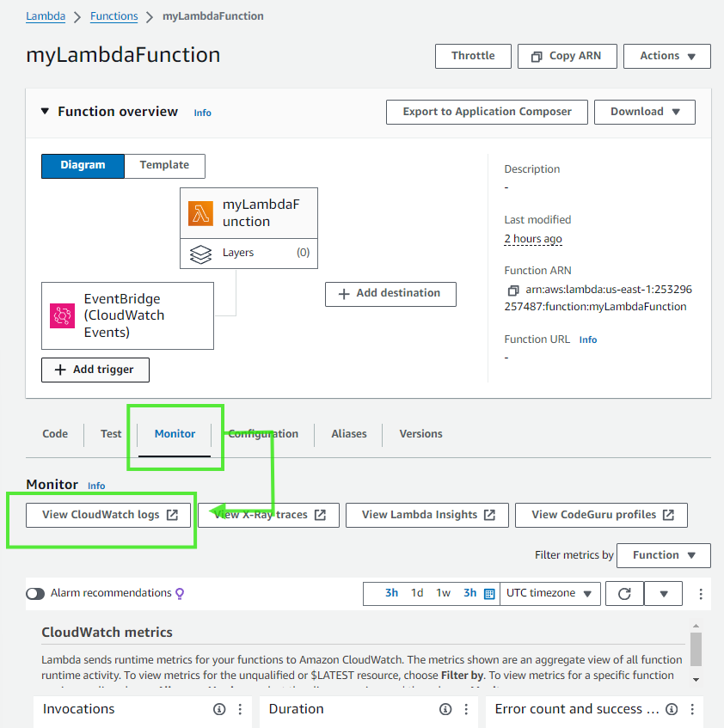The width and height of the screenshot is (724, 728).
Task: Click the calendar custom time range icon
Action: [489, 593]
